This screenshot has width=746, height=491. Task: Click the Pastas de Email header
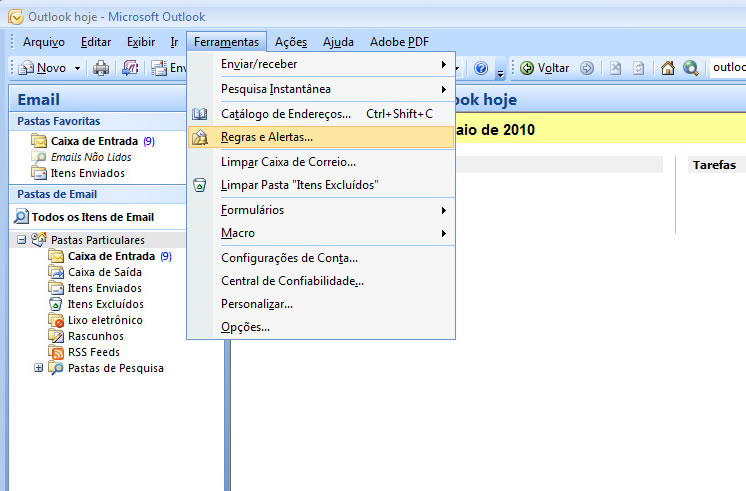pos(98,194)
